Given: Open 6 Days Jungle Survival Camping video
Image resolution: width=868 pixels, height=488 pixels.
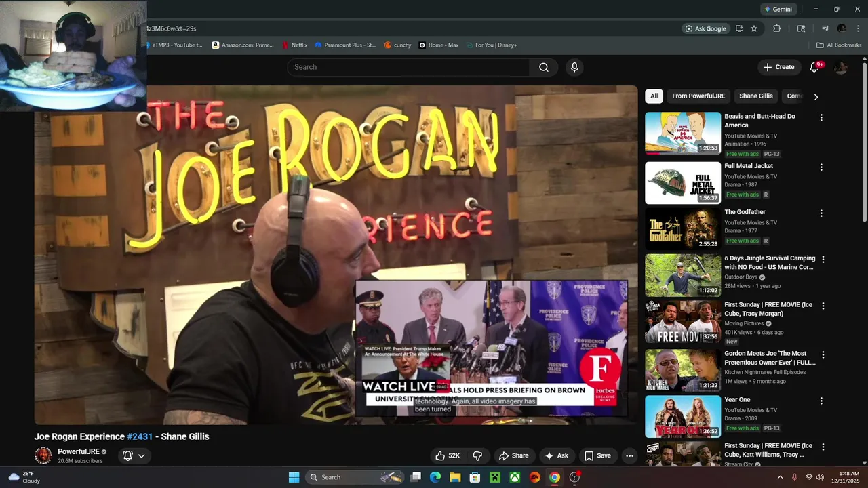Looking at the screenshot, I should pyautogui.click(x=683, y=275).
